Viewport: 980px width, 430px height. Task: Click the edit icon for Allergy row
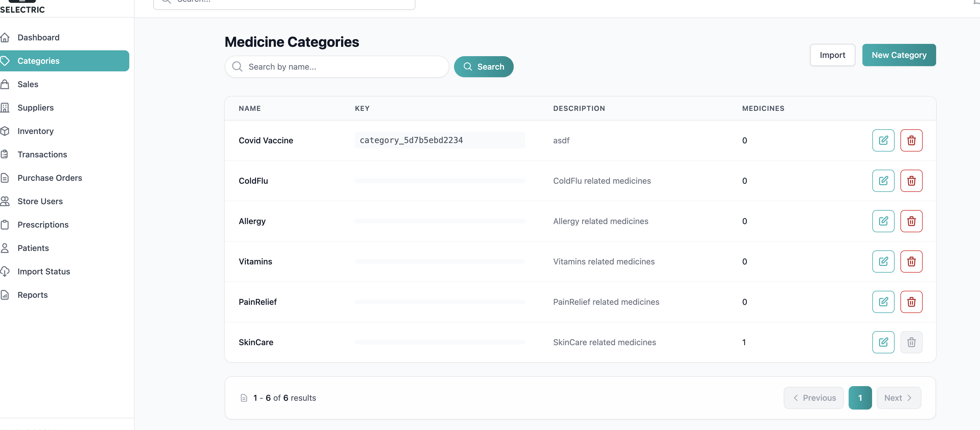click(883, 221)
